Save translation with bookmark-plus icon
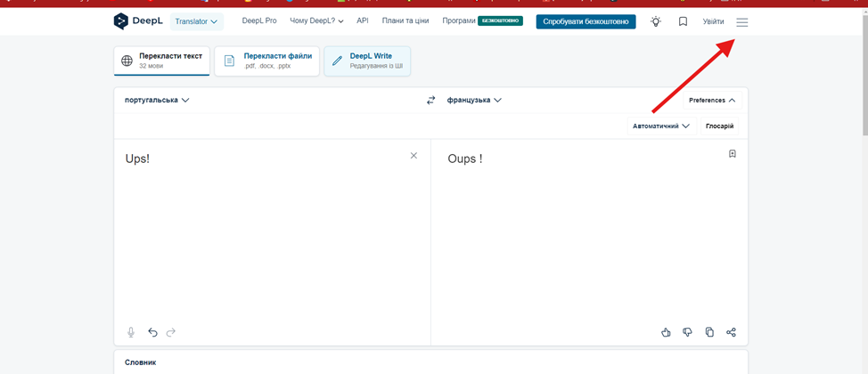Screen dimensions: 868x374 tap(733, 154)
